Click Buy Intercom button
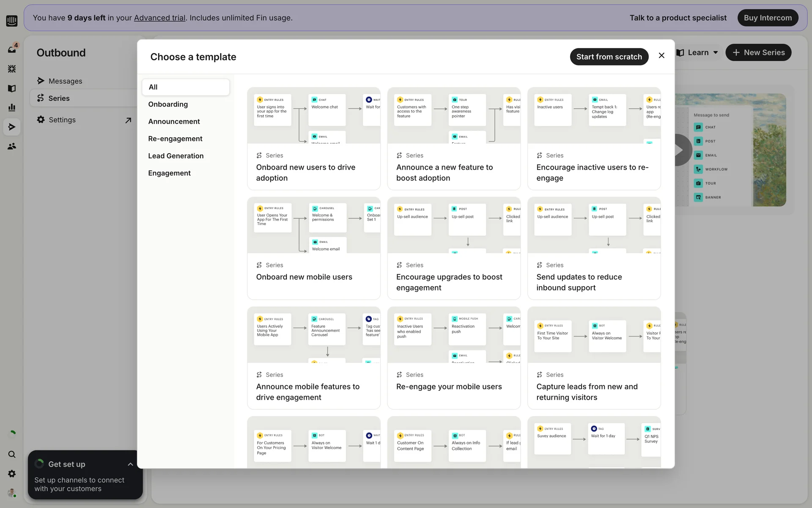Image resolution: width=812 pixels, height=508 pixels. coord(767,18)
